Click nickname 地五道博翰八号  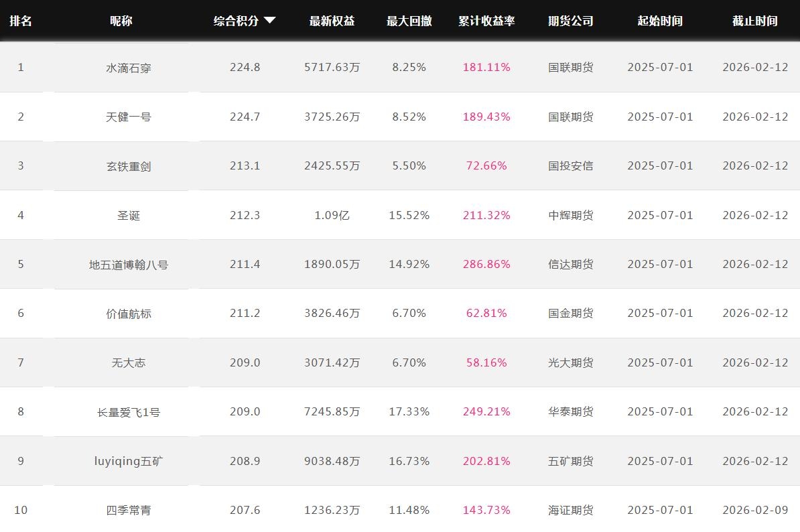click(x=129, y=265)
